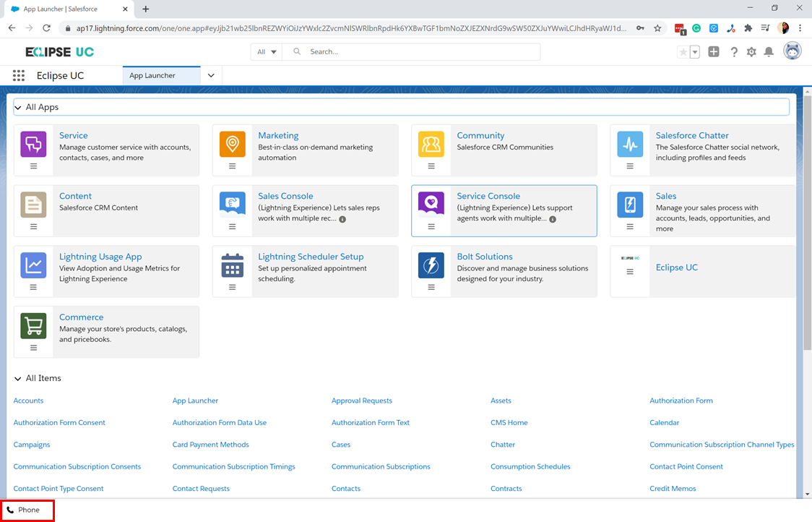Click the info icon in Service Console description

(553, 219)
